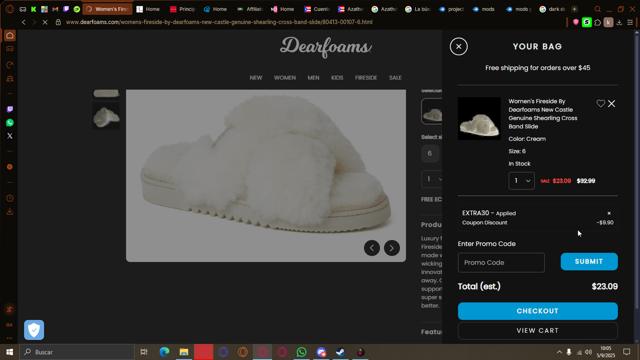View the site security lock info
The width and height of the screenshot is (640, 360).
point(58,22)
